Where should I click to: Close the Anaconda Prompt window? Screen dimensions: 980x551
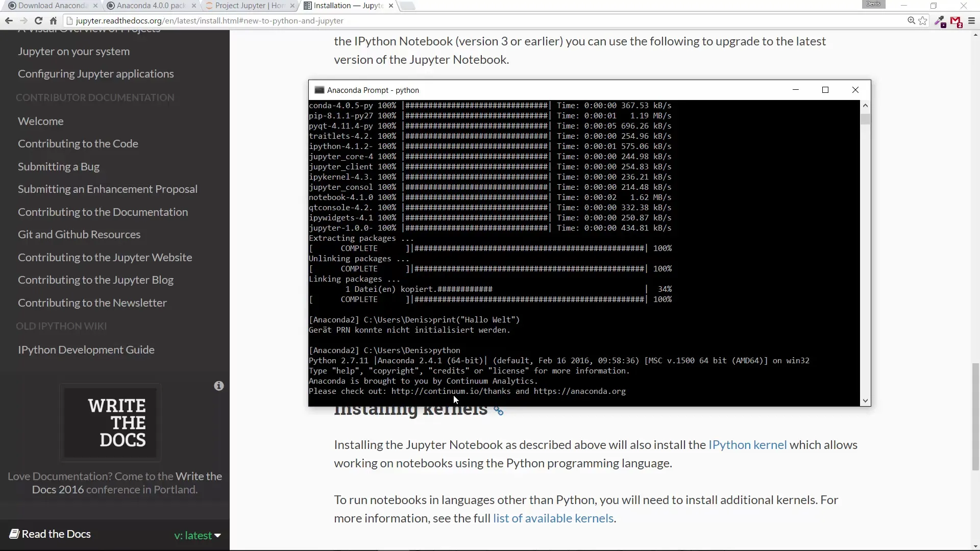click(855, 90)
